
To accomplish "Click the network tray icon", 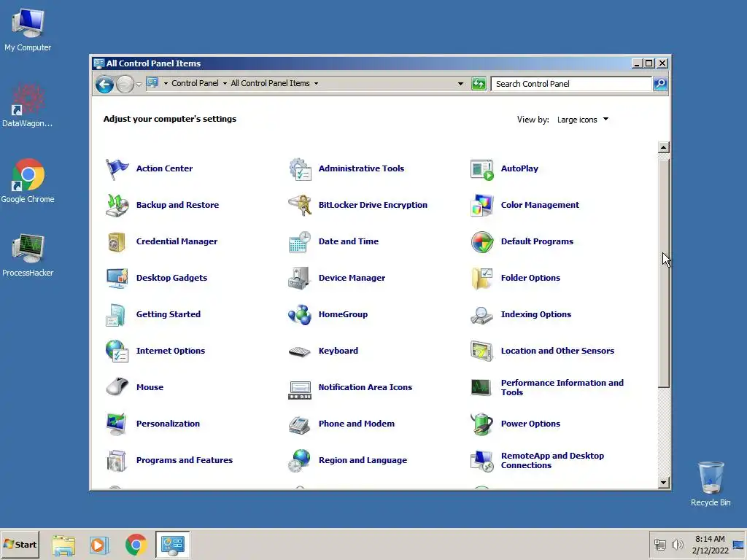I will [659, 545].
